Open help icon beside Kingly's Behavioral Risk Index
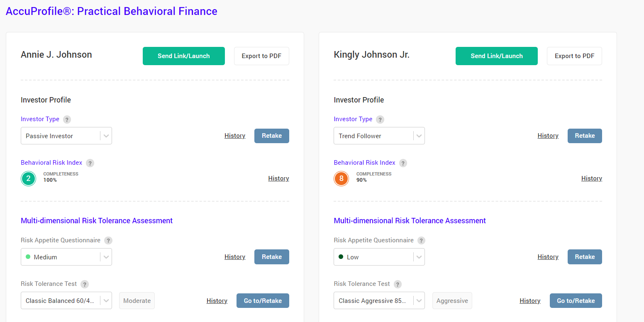The width and height of the screenshot is (644, 322). click(x=403, y=163)
